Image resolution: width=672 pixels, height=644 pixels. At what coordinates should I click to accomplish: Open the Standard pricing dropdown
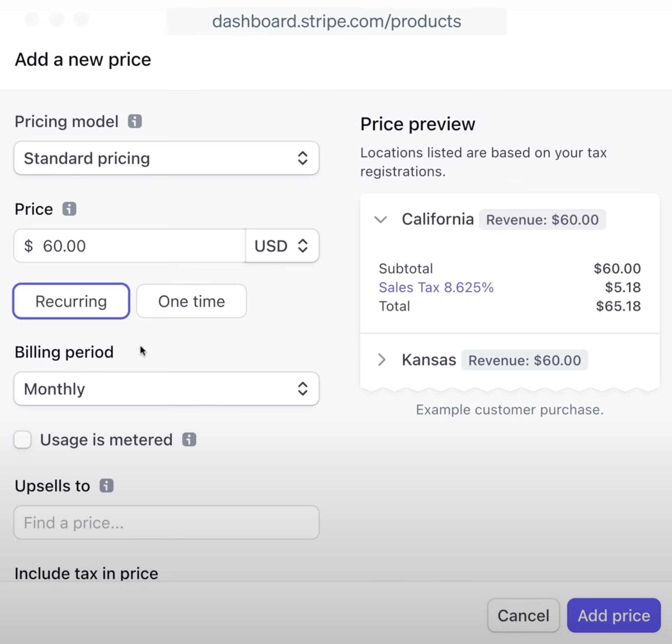click(166, 158)
